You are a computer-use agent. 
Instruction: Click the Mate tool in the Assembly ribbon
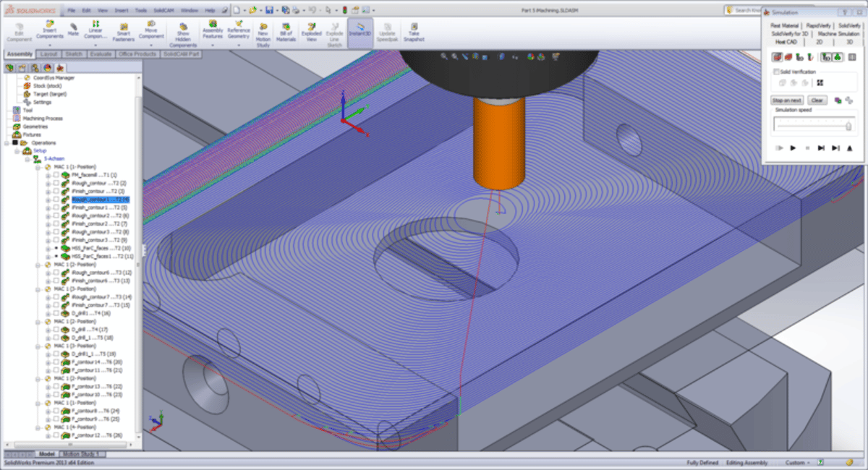pyautogui.click(x=73, y=28)
